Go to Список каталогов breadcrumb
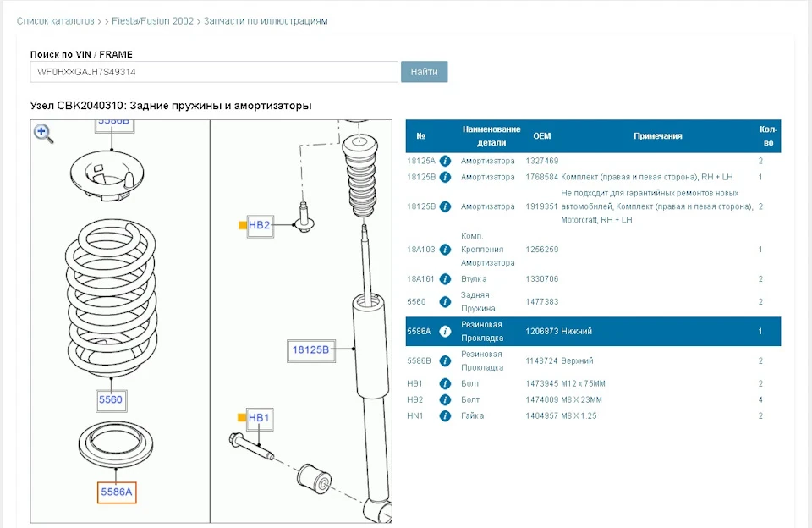 point(56,21)
